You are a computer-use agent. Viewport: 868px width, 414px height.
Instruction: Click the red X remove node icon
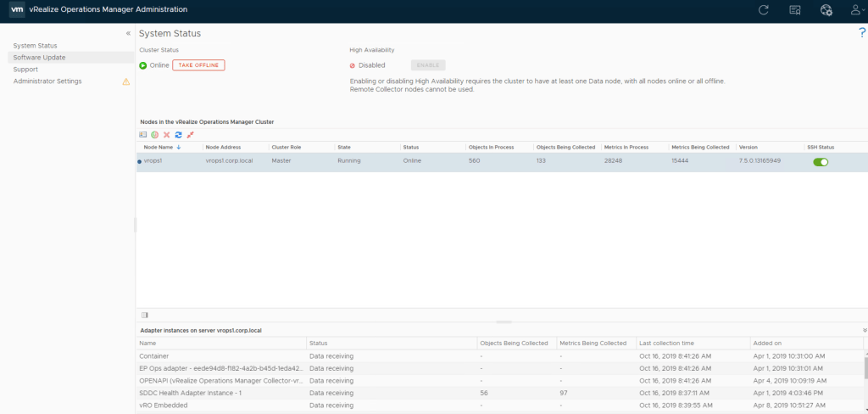166,135
